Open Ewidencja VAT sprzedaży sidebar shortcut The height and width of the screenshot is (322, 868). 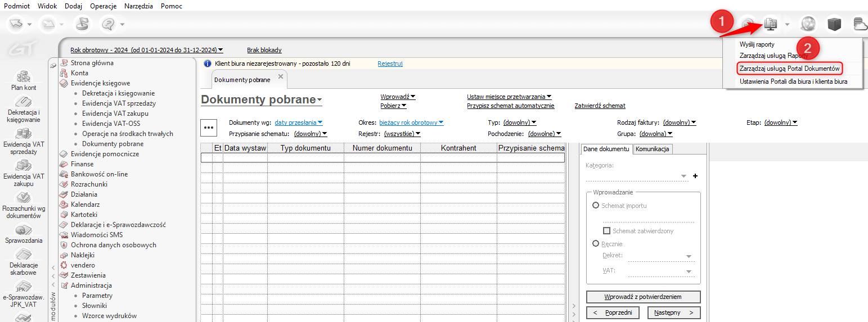(x=24, y=142)
